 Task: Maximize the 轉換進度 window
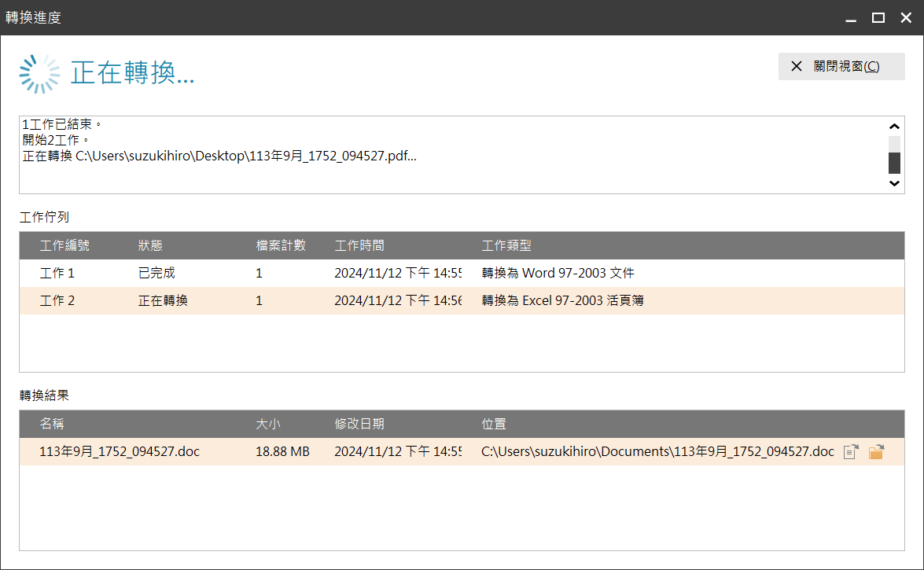pyautogui.click(x=878, y=17)
